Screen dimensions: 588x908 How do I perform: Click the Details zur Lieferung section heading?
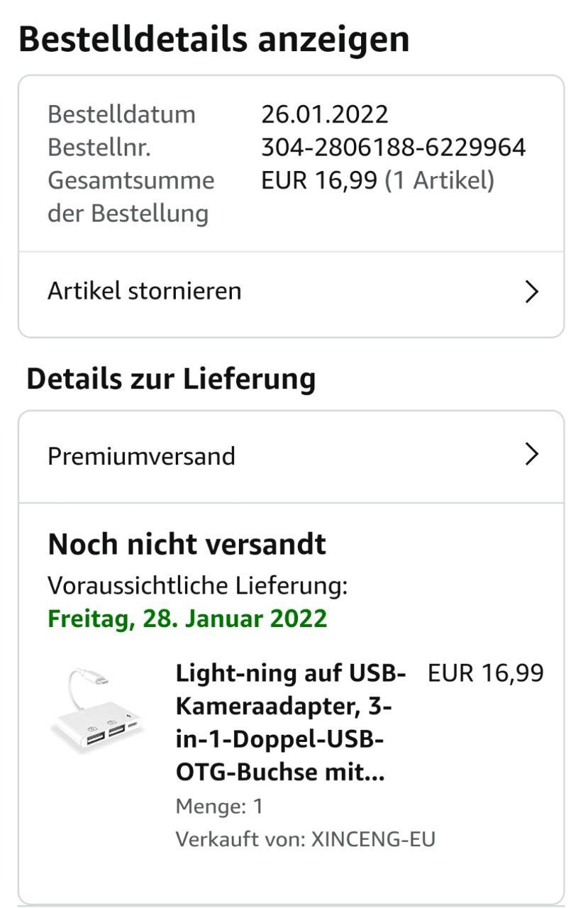click(x=170, y=379)
